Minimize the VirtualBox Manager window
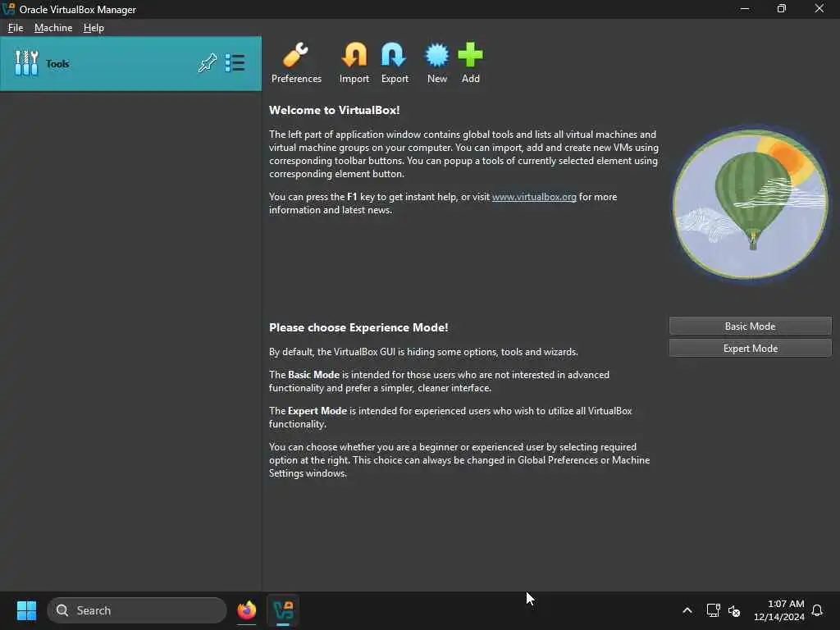 pos(744,8)
